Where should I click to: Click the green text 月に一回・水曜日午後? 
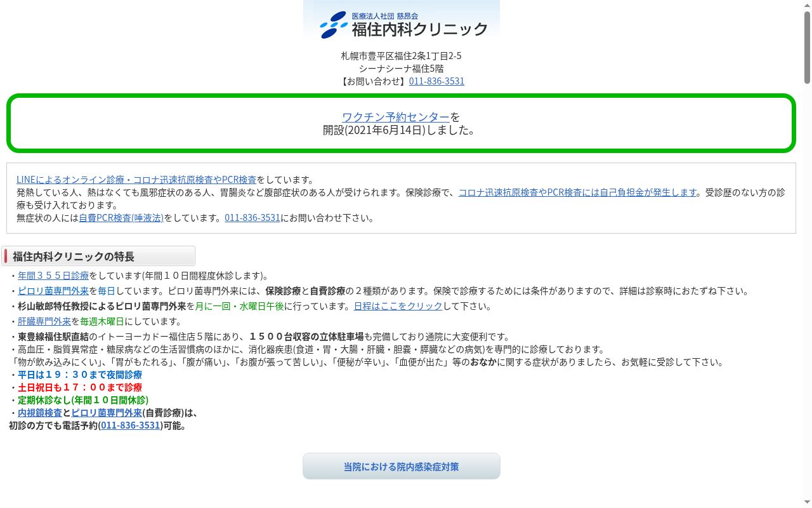point(239,306)
